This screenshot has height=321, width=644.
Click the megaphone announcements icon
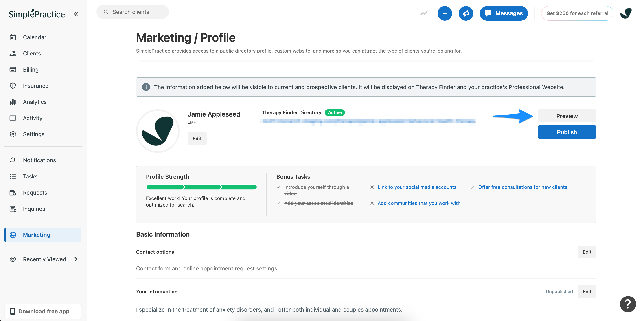click(x=466, y=13)
